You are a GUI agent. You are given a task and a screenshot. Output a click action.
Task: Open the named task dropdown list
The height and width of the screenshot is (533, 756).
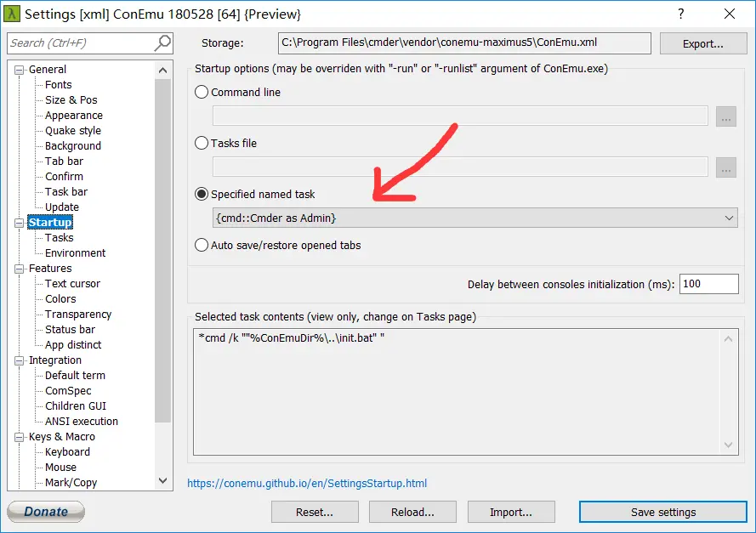point(475,218)
